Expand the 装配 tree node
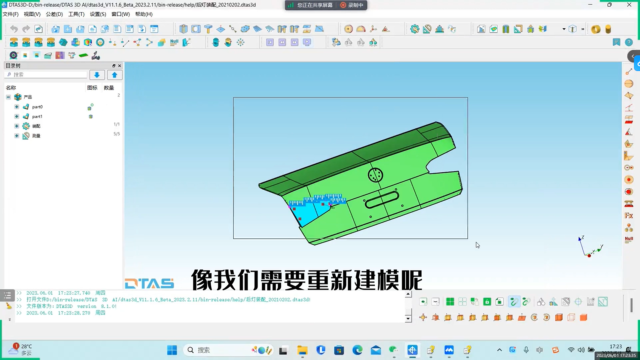 (x=17, y=126)
